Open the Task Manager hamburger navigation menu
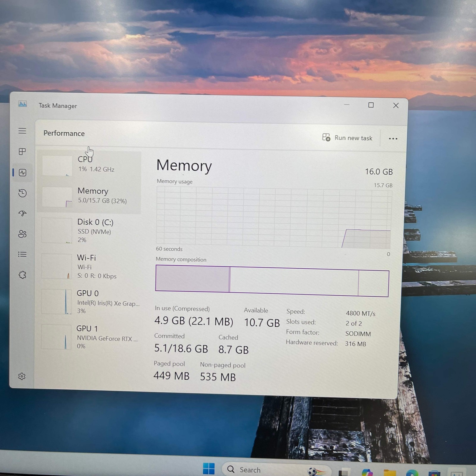This screenshot has height=476, width=476. tap(22, 131)
